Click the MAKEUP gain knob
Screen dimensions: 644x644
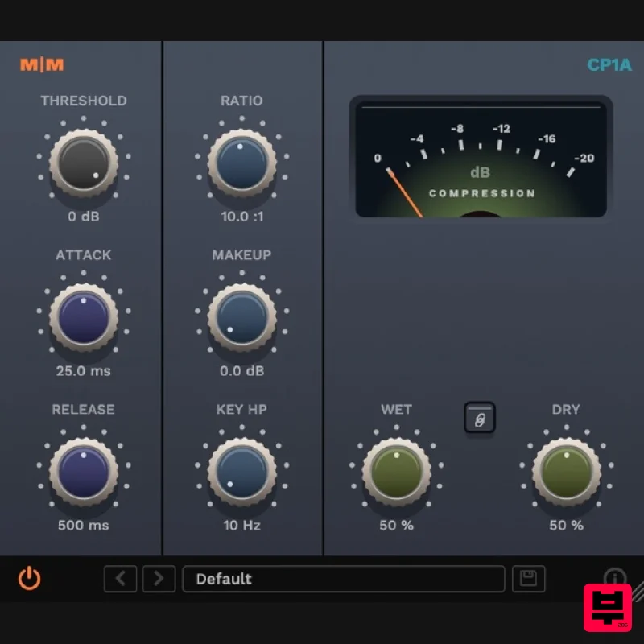click(x=242, y=316)
